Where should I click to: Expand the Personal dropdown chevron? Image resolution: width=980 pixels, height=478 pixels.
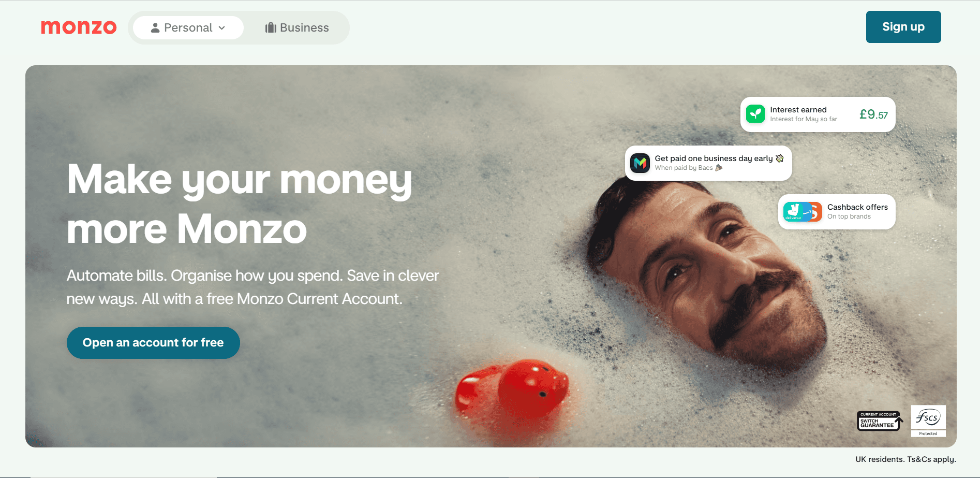(222, 28)
